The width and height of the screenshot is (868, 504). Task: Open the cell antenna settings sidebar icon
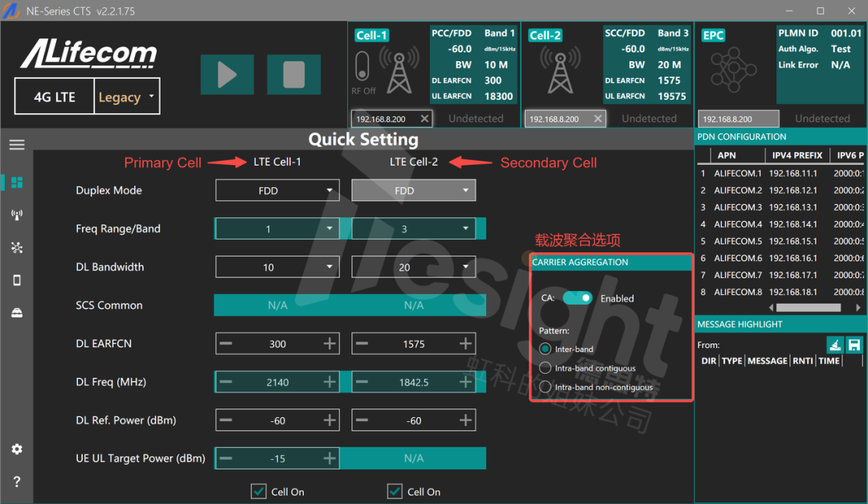pyautogui.click(x=17, y=215)
